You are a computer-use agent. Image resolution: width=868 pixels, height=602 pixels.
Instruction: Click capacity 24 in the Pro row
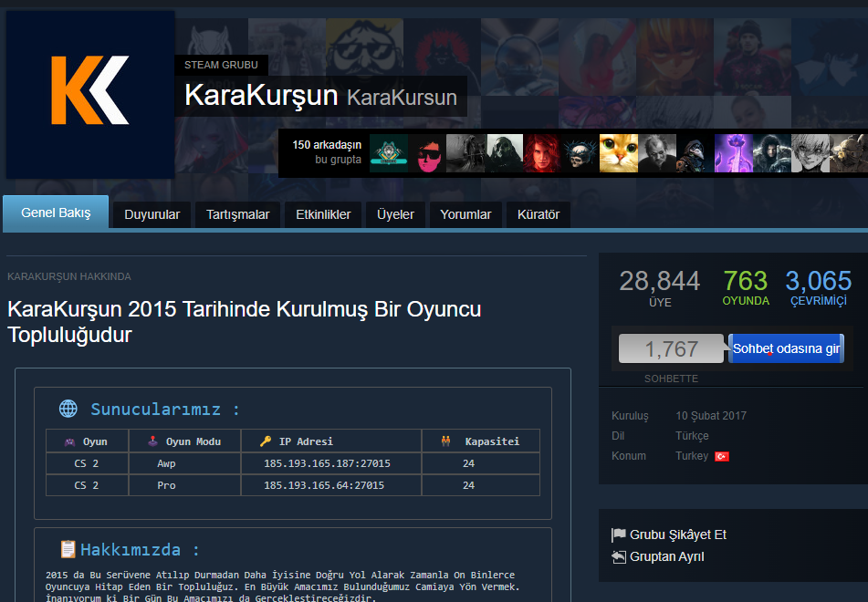coord(468,485)
